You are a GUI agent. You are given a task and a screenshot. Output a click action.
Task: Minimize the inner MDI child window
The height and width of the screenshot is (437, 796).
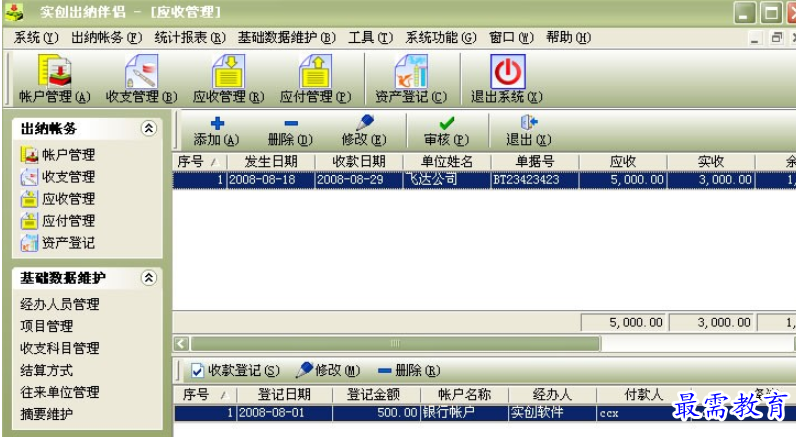[x=755, y=38]
